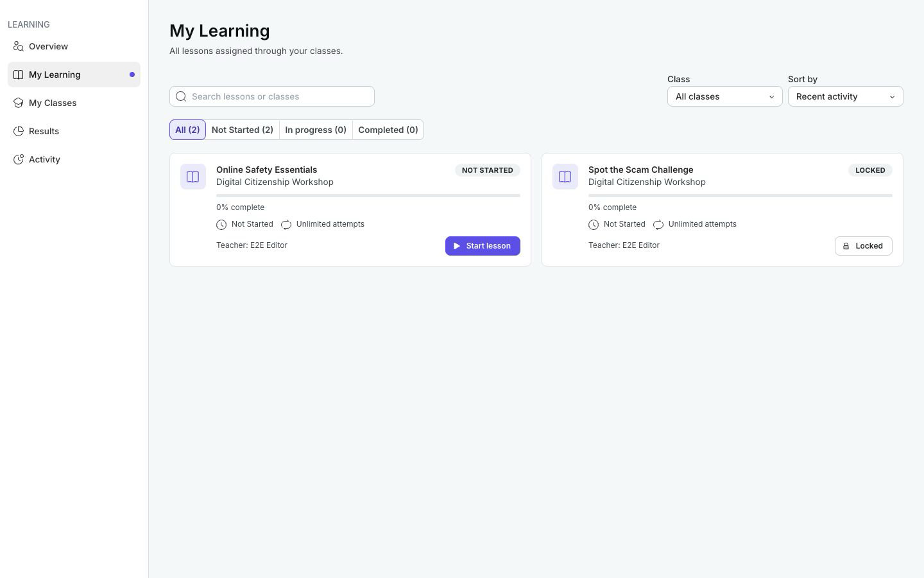Click Spot the Scam Challenge progress bar
924x578 pixels.
pos(740,195)
